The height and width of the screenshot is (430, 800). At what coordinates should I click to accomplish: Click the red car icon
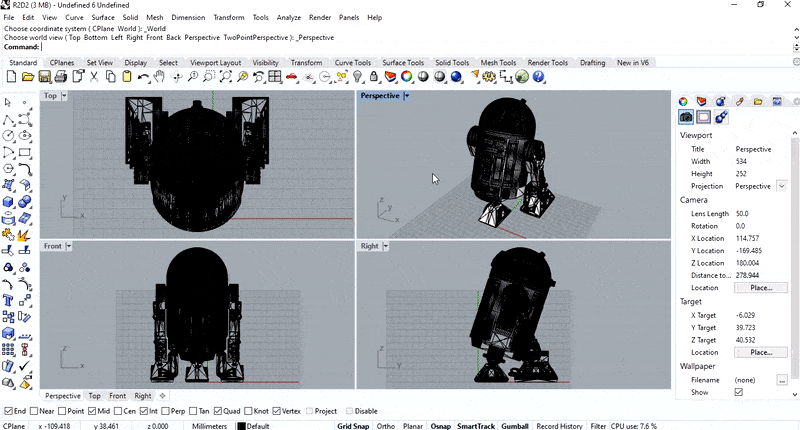tap(292, 77)
